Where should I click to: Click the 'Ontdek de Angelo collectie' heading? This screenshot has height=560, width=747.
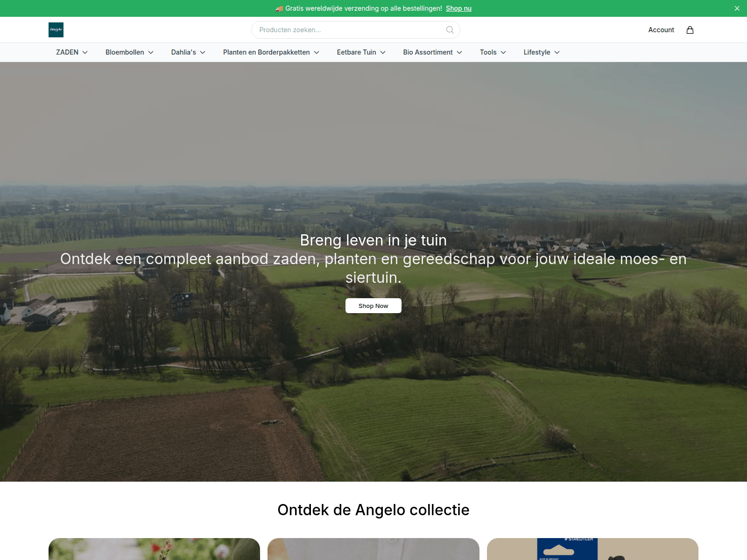coord(373,510)
